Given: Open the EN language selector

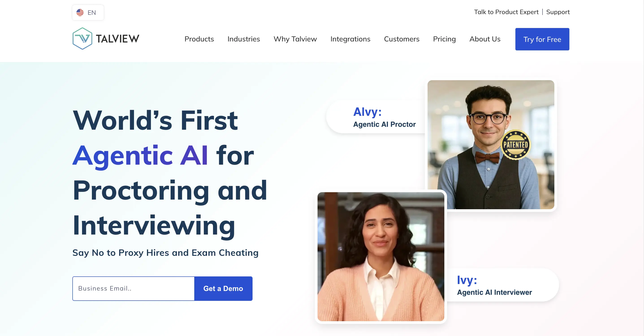Looking at the screenshot, I should (x=88, y=13).
